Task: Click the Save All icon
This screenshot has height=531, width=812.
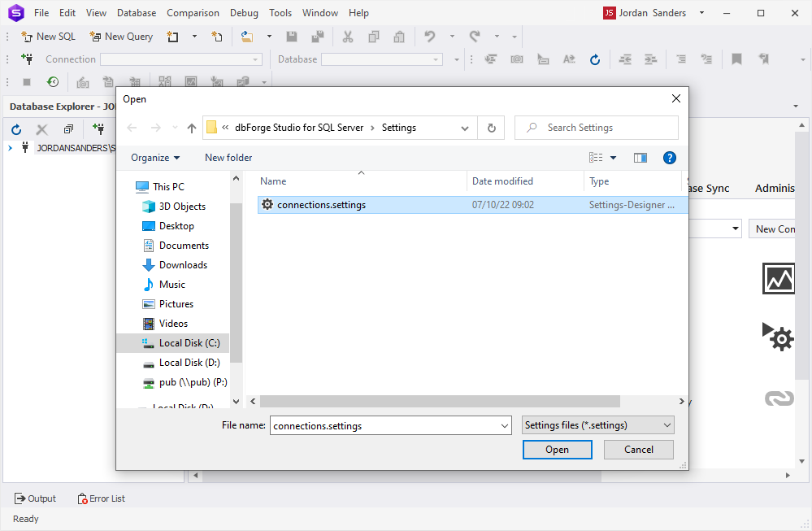Action: 318,37
